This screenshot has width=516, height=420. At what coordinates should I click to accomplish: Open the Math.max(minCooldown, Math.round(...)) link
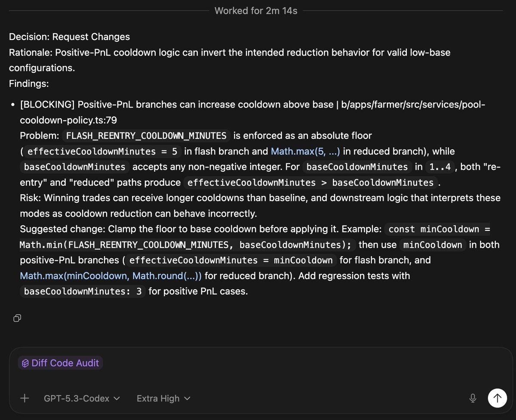pyautogui.click(x=111, y=276)
